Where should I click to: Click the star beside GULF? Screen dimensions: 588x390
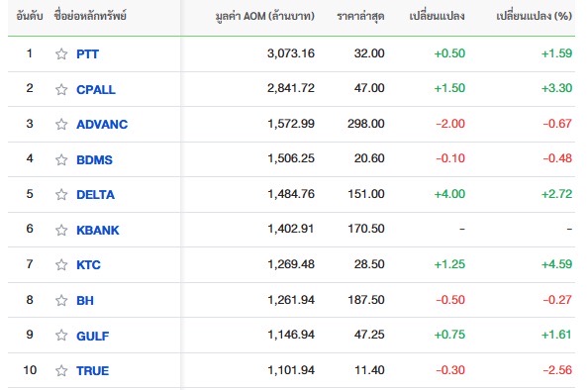(x=61, y=336)
